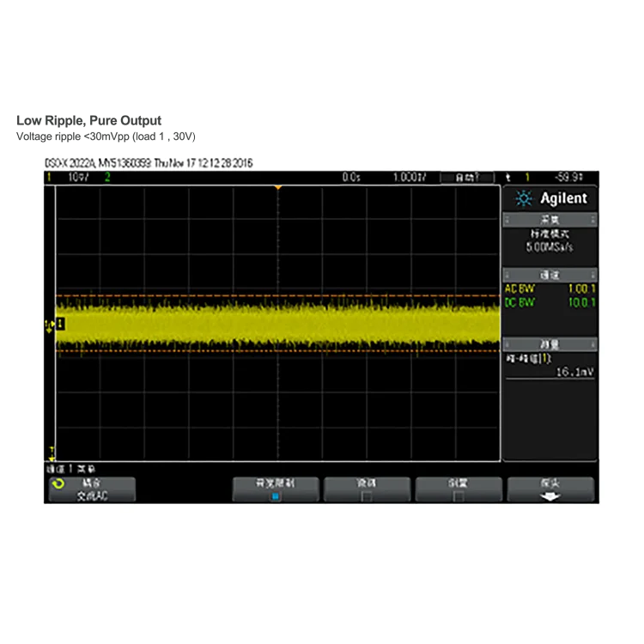Click the 16.1mV peak-to-peak measurement value
The image size is (644, 644).
pyautogui.click(x=574, y=372)
